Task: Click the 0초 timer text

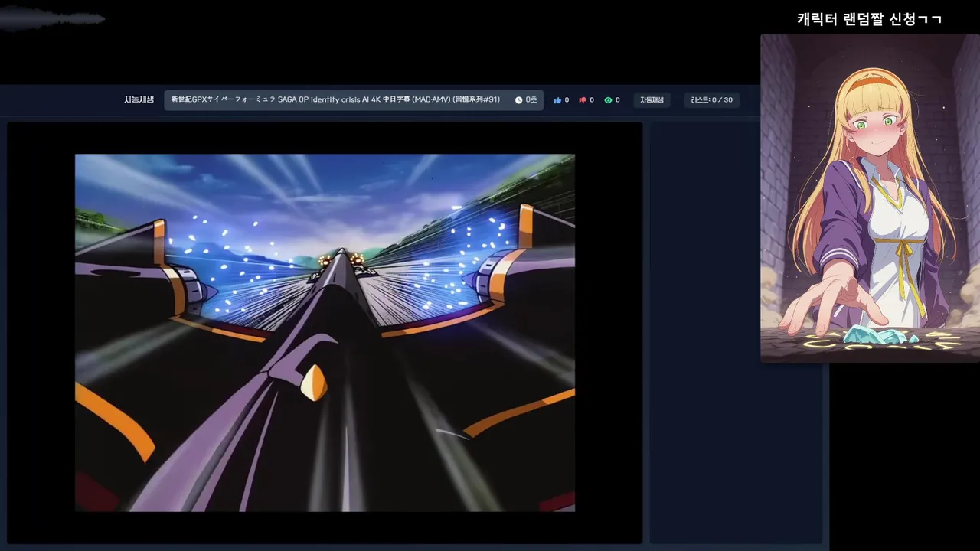Action: click(x=531, y=100)
